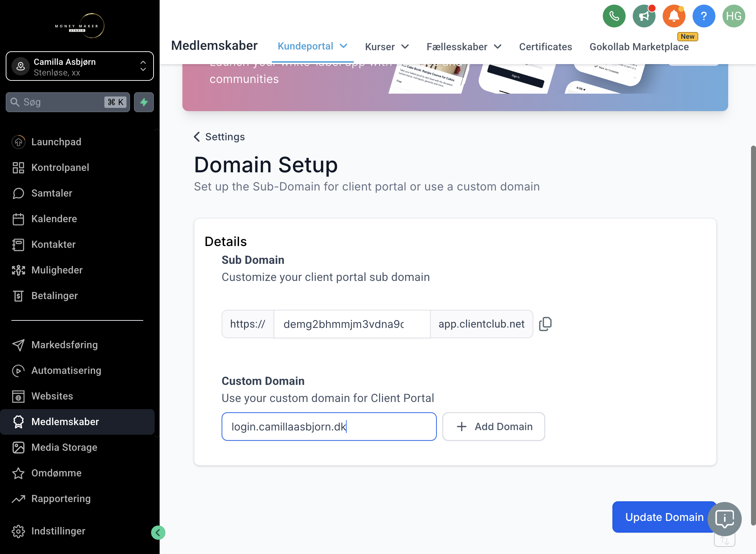Expand the Camilla Asbjørn account switcher

pos(80,66)
